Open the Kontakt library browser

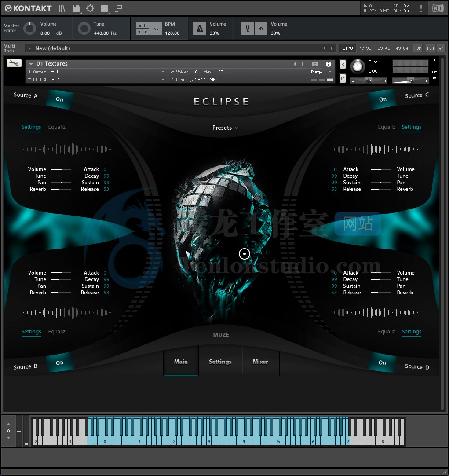pyautogui.click(x=62, y=8)
